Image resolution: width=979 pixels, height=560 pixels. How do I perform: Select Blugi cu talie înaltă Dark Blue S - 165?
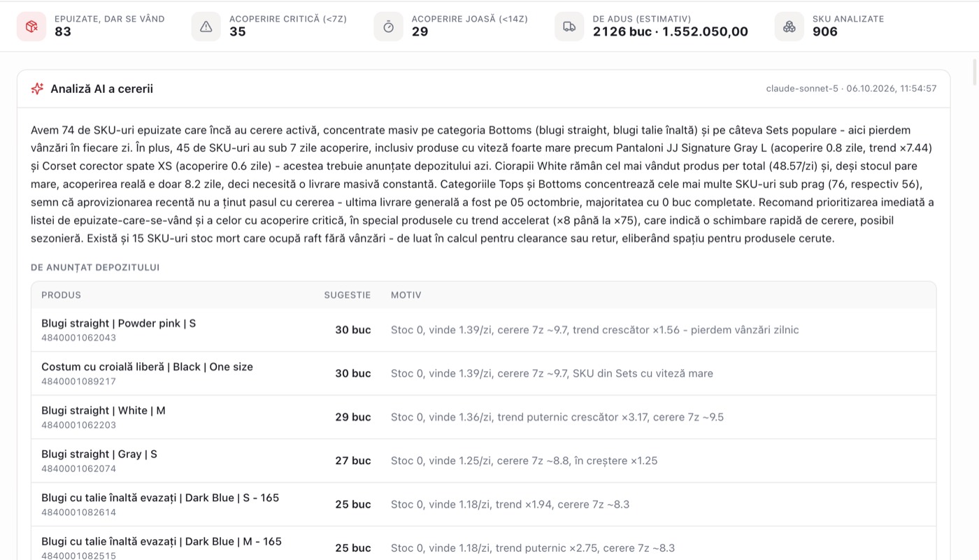tap(160, 498)
